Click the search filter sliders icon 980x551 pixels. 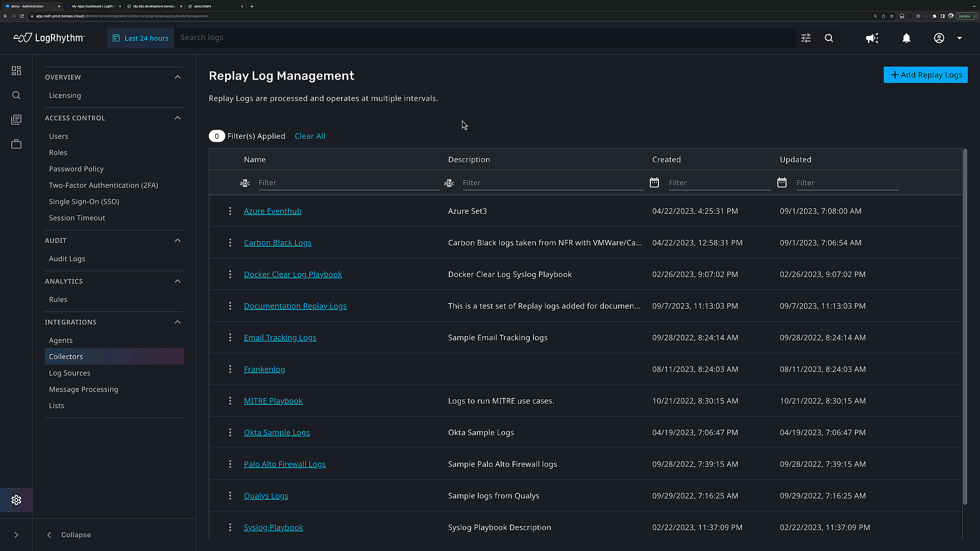click(x=806, y=38)
